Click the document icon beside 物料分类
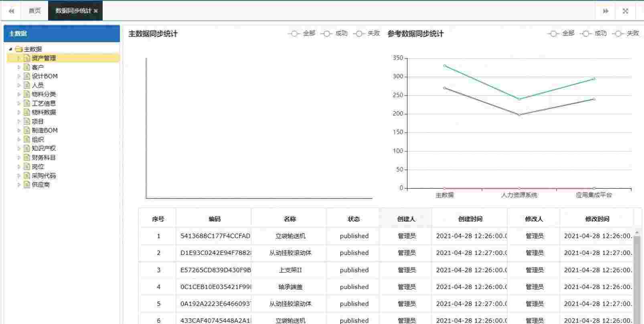The width and height of the screenshot is (644, 324). 27,94
